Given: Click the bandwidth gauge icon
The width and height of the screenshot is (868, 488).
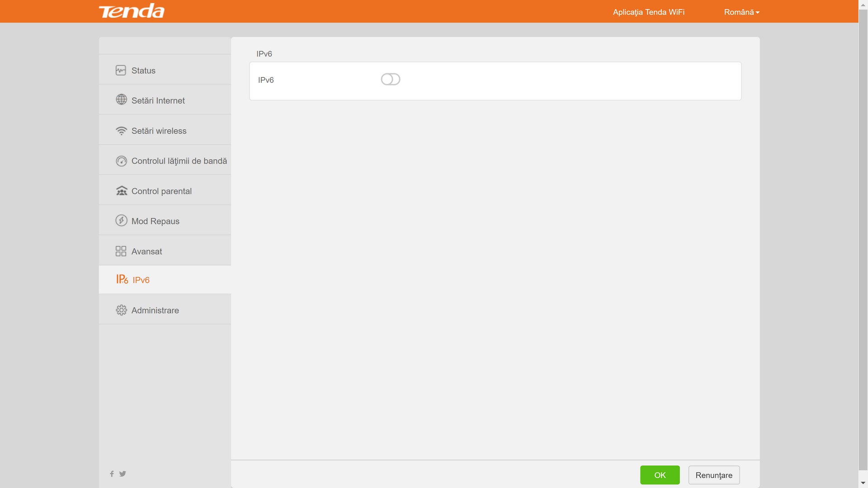Looking at the screenshot, I should [x=121, y=161].
